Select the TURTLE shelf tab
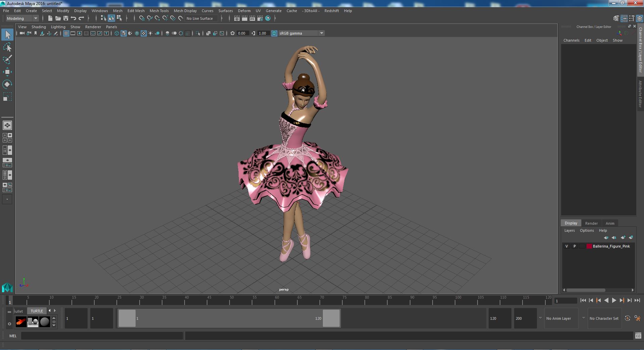The height and width of the screenshot is (350, 644). 37,311
